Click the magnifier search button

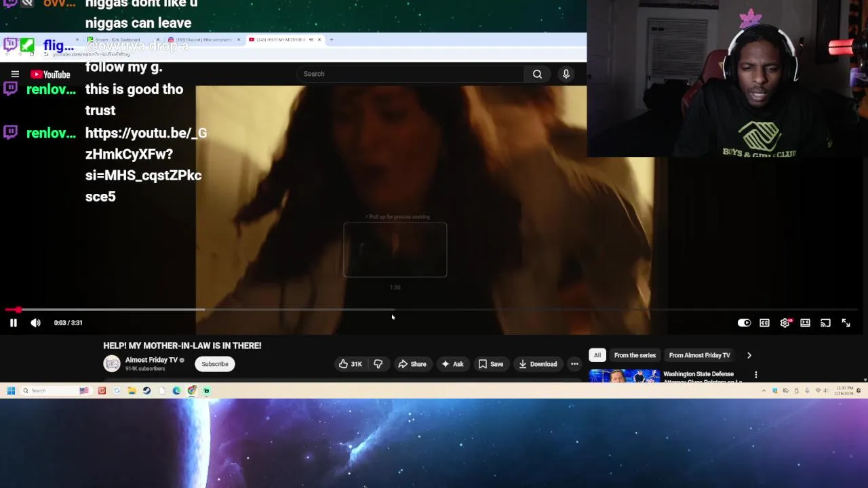pos(537,74)
